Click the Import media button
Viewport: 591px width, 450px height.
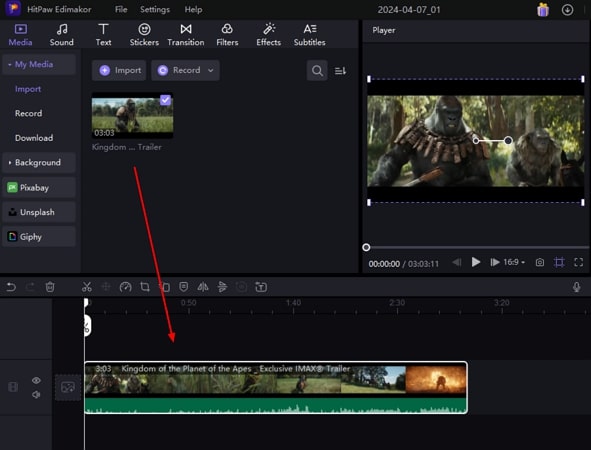(119, 70)
